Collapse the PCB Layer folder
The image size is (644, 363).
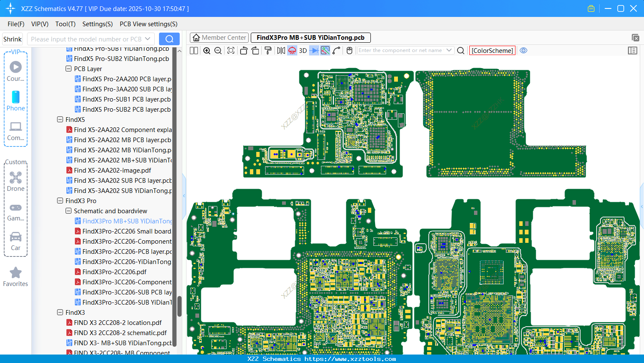coord(69,69)
